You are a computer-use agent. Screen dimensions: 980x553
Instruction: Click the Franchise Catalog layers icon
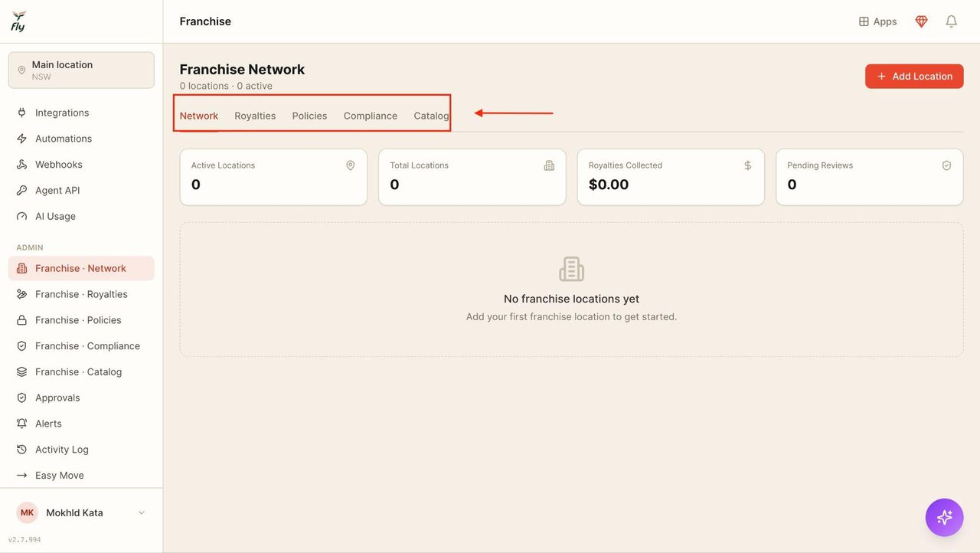click(x=22, y=372)
